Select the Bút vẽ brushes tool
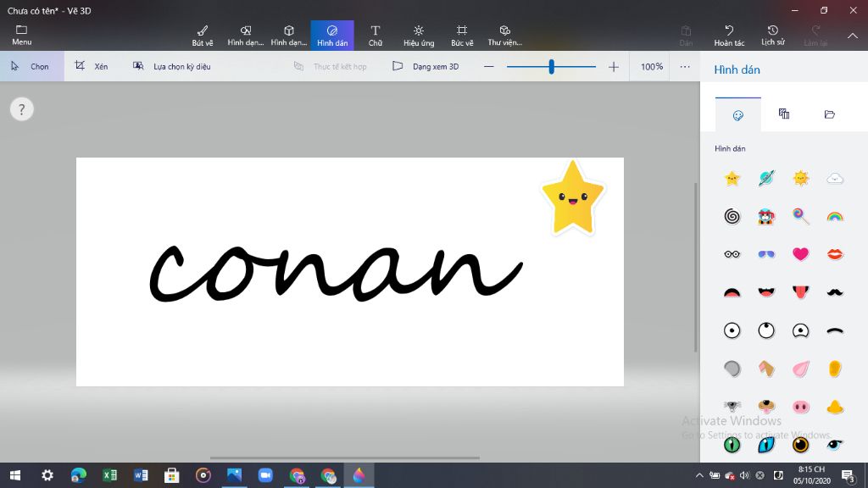The height and width of the screenshot is (488, 868). (203, 36)
